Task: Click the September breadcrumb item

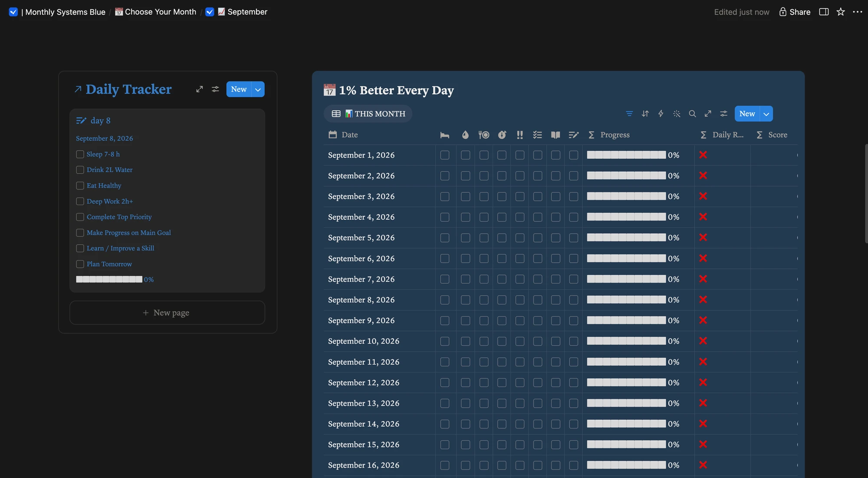Action: coord(237,12)
